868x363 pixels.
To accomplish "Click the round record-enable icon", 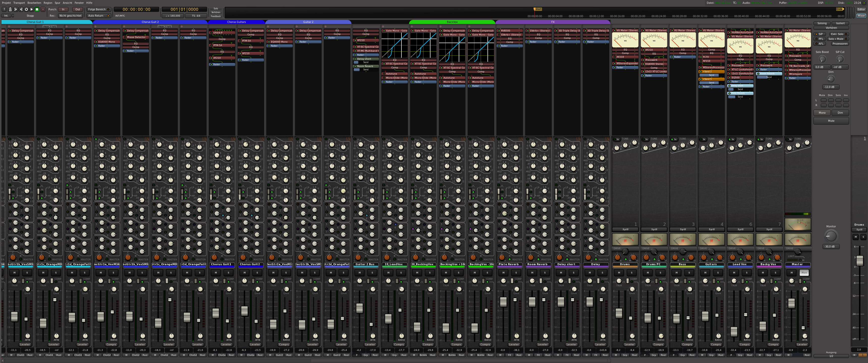I will (43, 9).
